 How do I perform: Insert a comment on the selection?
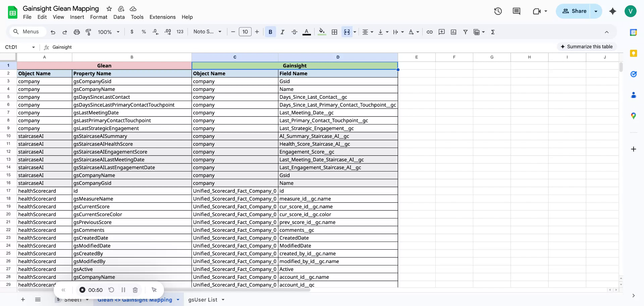[x=442, y=32]
